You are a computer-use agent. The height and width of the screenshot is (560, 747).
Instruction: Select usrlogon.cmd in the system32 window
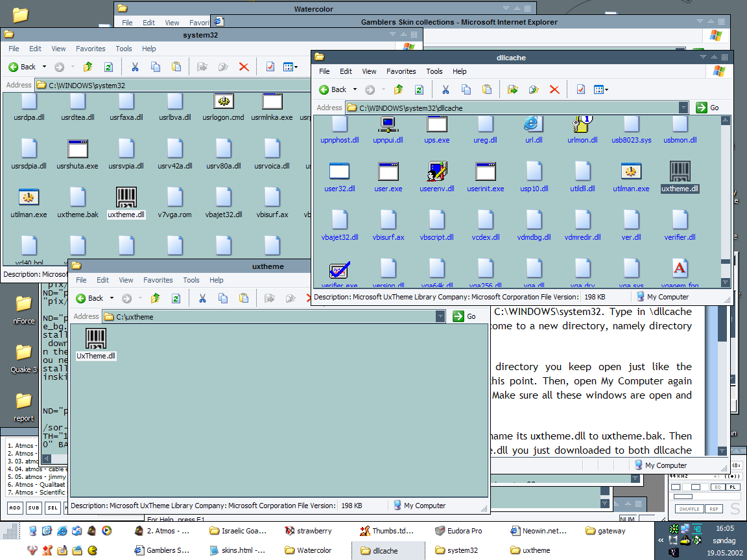point(224,107)
